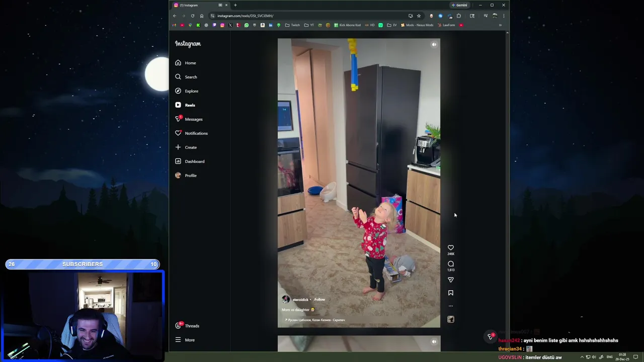644x362 pixels.
Task: Reload the Instagram page
Action: 192,16
